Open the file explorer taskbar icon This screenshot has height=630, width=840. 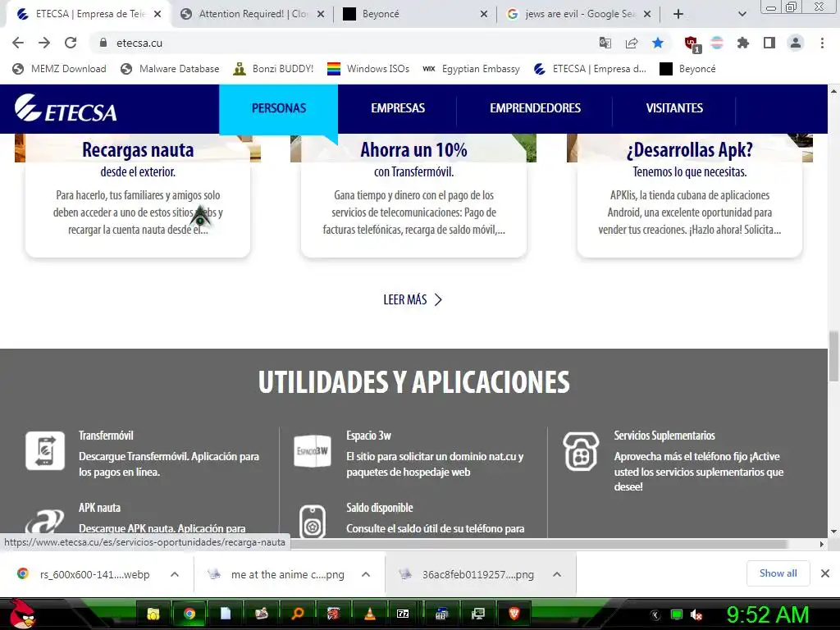(x=153, y=614)
